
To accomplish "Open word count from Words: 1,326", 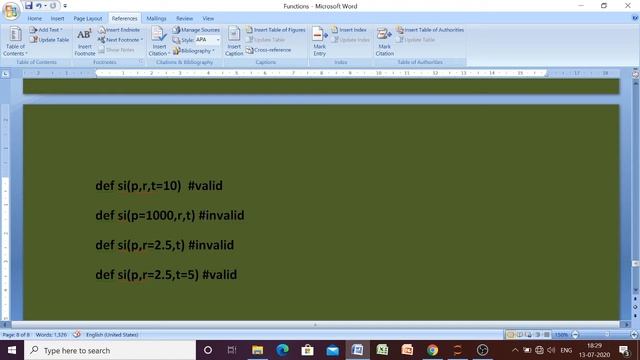I will coord(51,335).
